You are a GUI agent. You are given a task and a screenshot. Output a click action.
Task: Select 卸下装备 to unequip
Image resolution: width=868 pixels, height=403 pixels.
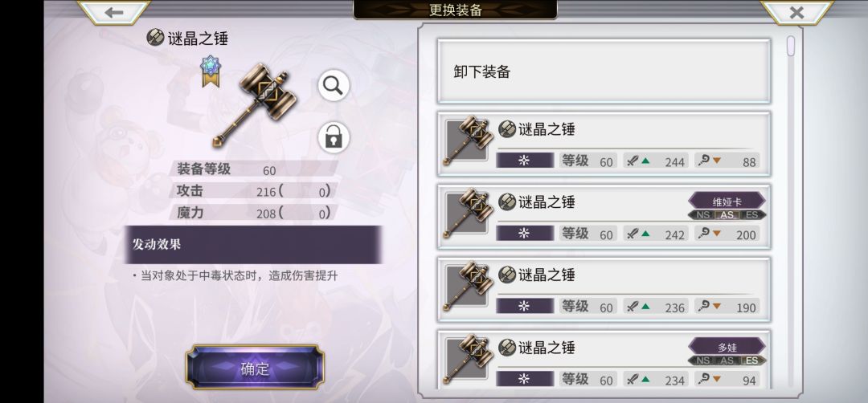click(604, 71)
